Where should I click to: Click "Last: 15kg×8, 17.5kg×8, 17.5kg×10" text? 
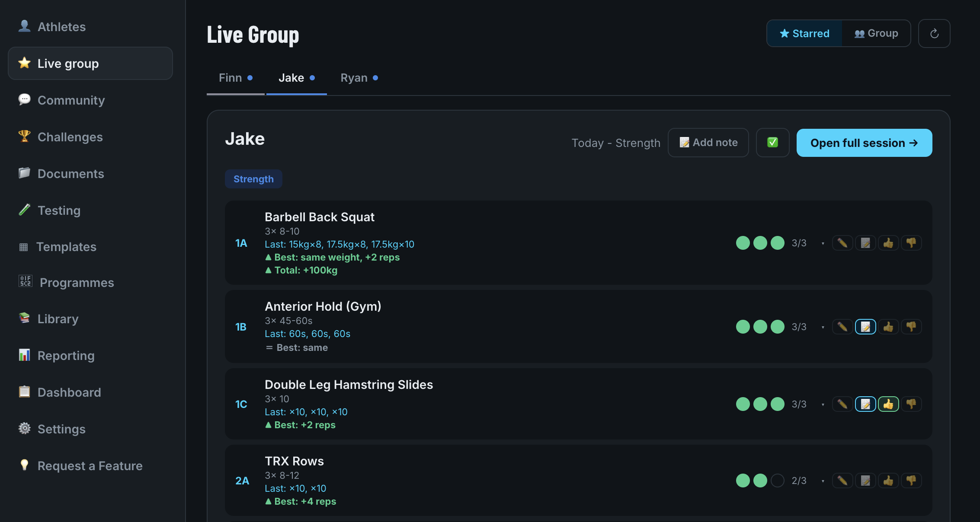pyautogui.click(x=339, y=245)
